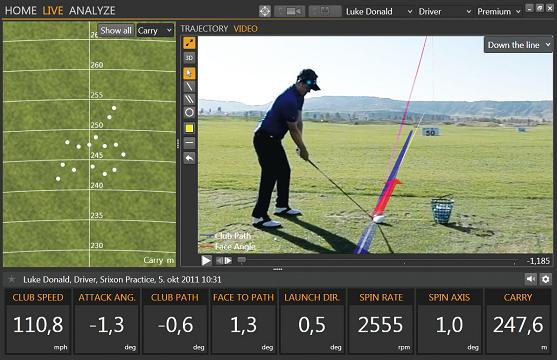Click the undo arrow drawing tool
This screenshot has height=360, width=557.
[x=189, y=158]
